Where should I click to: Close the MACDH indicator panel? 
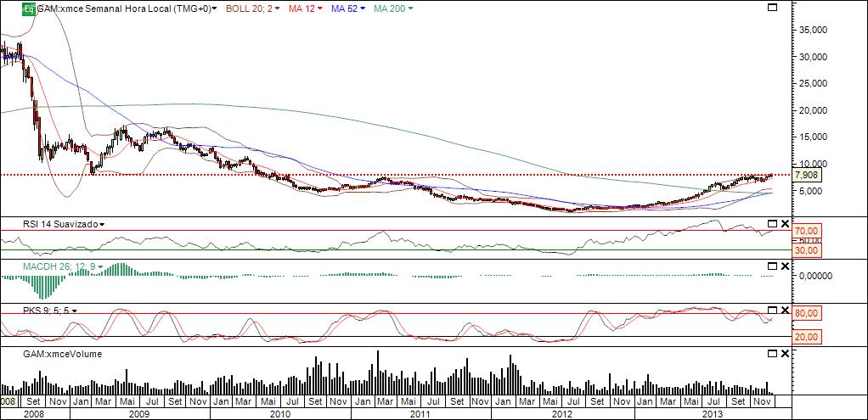pyautogui.click(x=785, y=266)
